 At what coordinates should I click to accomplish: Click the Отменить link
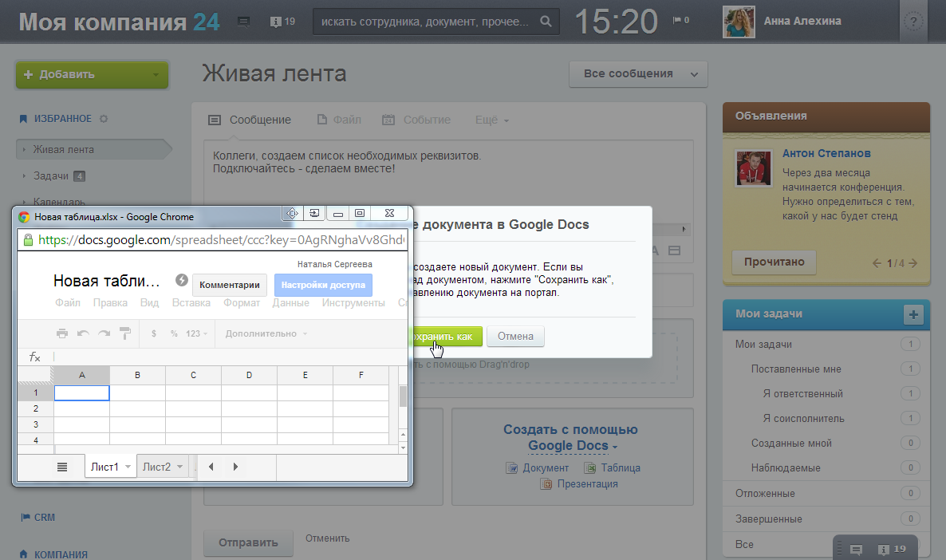click(x=327, y=538)
